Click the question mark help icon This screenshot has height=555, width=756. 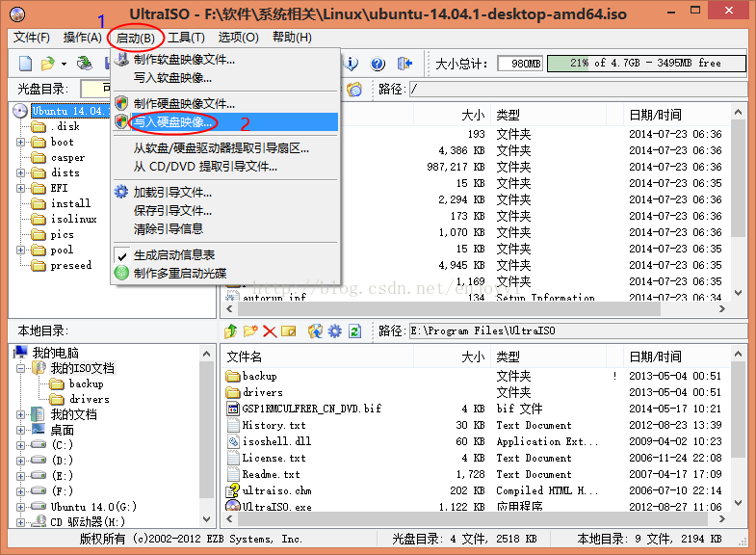(378, 64)
